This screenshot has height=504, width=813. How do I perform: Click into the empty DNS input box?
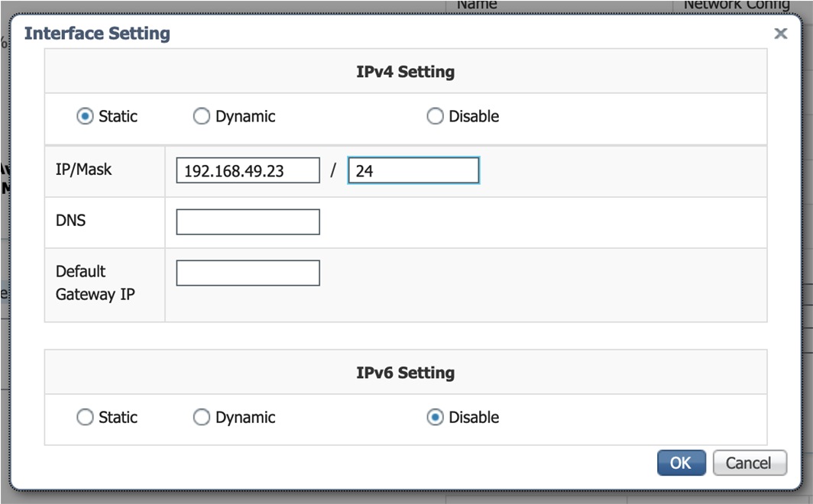pos(248,222)
